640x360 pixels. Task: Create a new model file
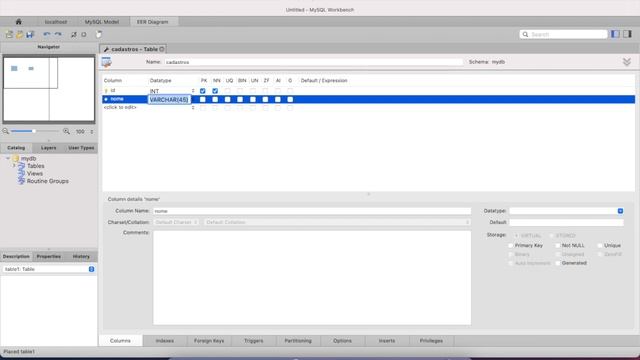point(9,35)
